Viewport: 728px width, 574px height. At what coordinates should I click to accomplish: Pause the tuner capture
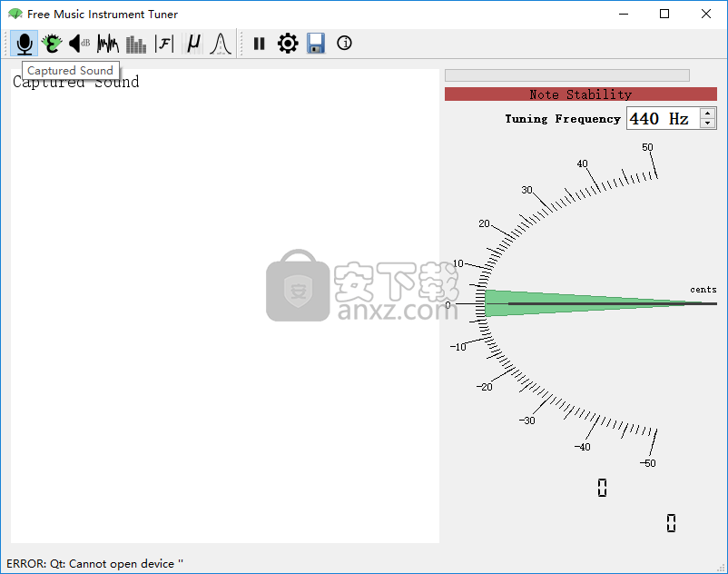point(259,44)
